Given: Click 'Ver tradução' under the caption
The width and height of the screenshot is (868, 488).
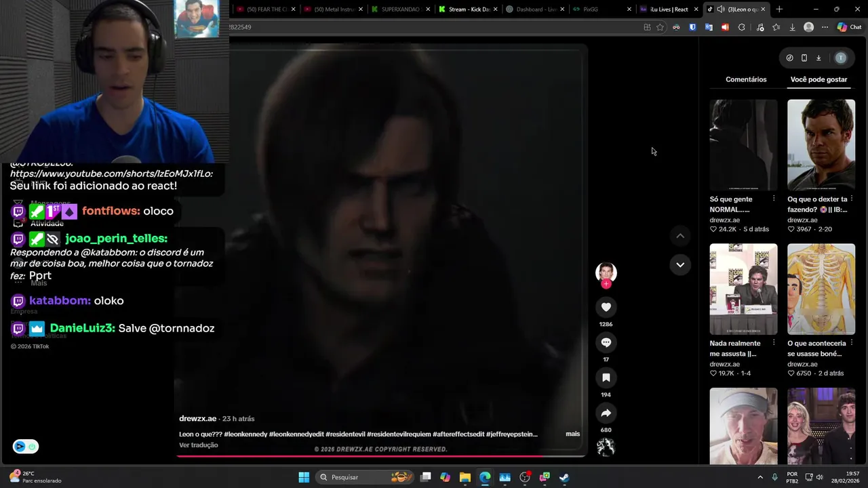Looking at the screenshot, I should (198, 445).
